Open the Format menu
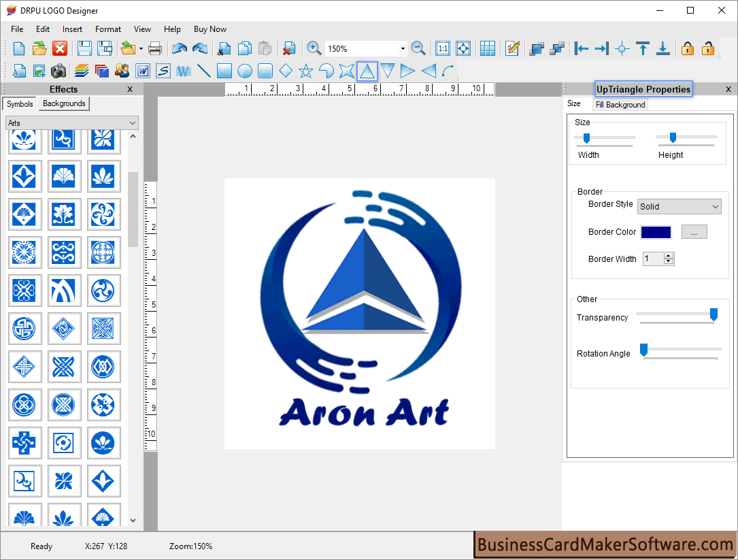The image size is (738, 560). coord(108,29)
